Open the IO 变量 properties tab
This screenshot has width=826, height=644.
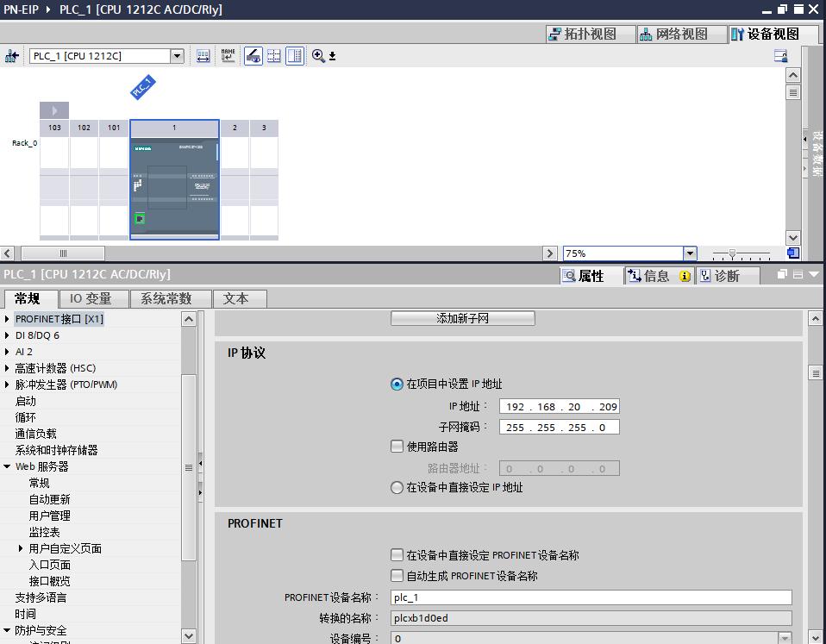[x=91, y=298]
